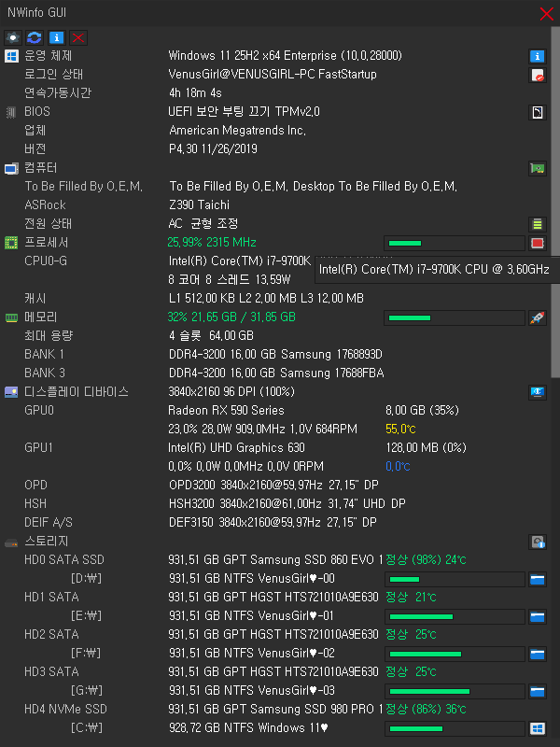560x747 pixels.
Task: Click the info button on the 운영 체제 row
Action: 538,56
